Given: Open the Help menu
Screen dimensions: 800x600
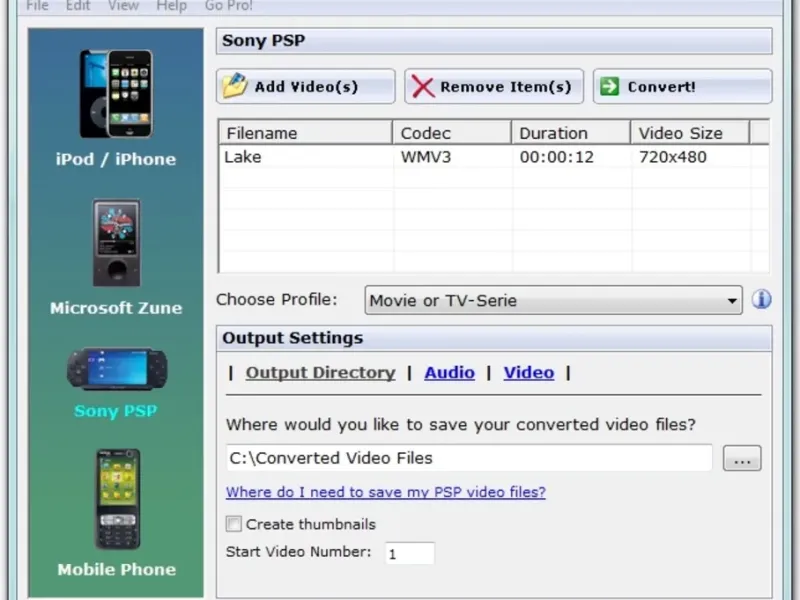Looking at the screenshot, I should click(171, 6).
